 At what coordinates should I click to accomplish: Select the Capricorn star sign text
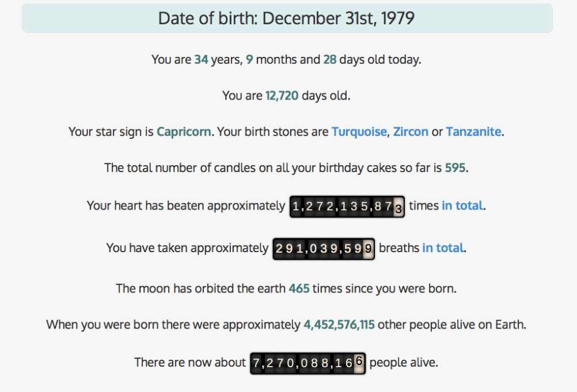click(184, 132)
